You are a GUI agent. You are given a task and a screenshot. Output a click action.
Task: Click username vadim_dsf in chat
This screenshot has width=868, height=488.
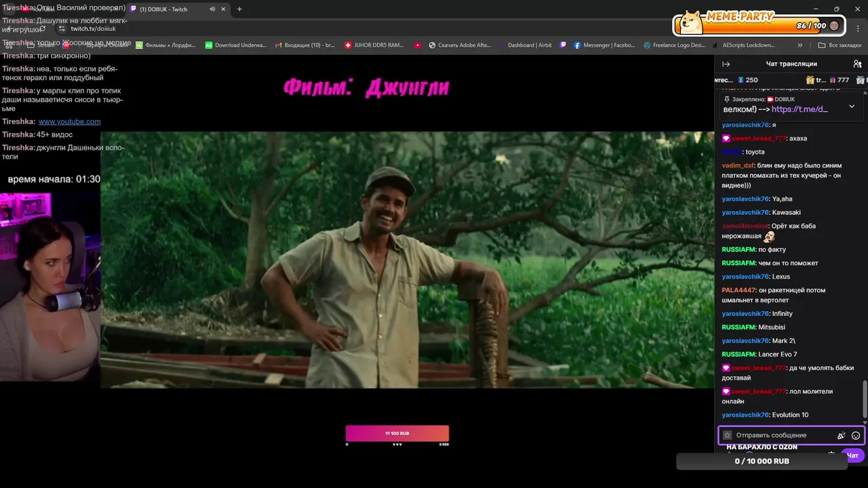coord(738,165)
